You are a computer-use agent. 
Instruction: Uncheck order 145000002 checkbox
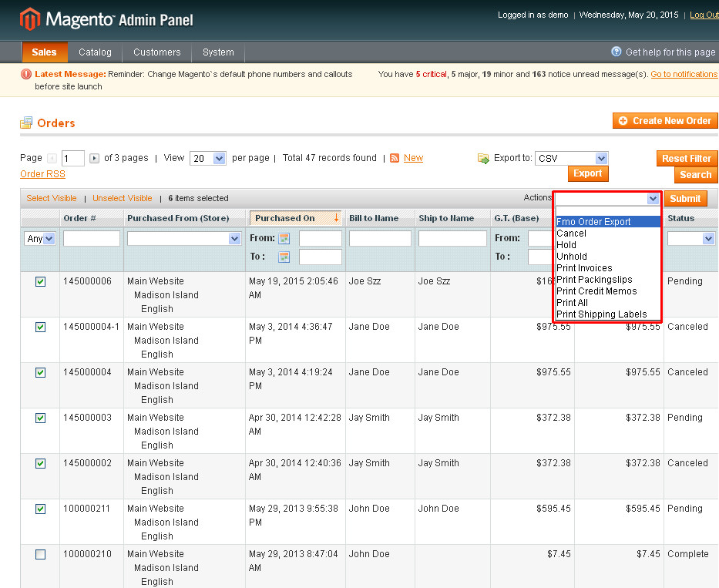[40, 463]
